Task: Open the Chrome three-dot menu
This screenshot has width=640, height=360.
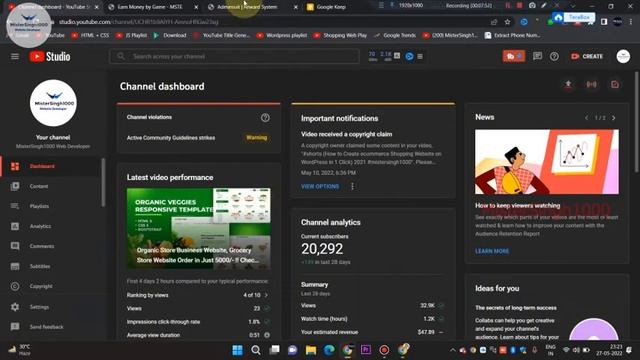Action: point(631,22)
